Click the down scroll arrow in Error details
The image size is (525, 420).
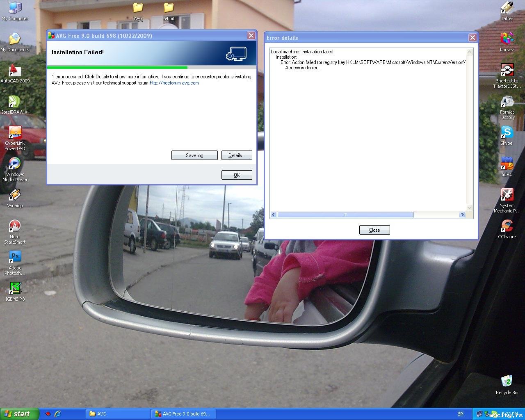(x=470, y=208)
